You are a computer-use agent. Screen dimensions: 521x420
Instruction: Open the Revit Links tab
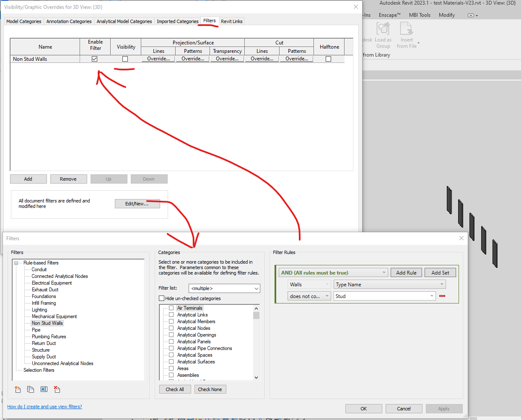pyautogui.click(x=231, y=21)
